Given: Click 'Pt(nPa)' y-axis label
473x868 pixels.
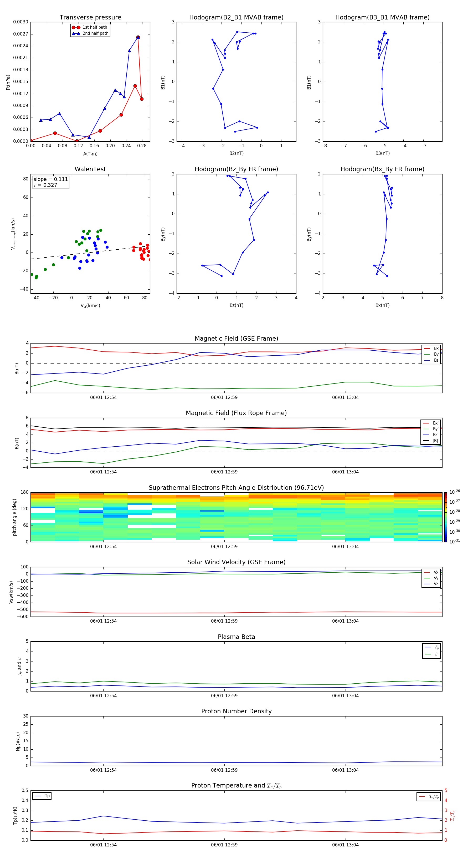Looking at the screenshot, I should (8, 82).
